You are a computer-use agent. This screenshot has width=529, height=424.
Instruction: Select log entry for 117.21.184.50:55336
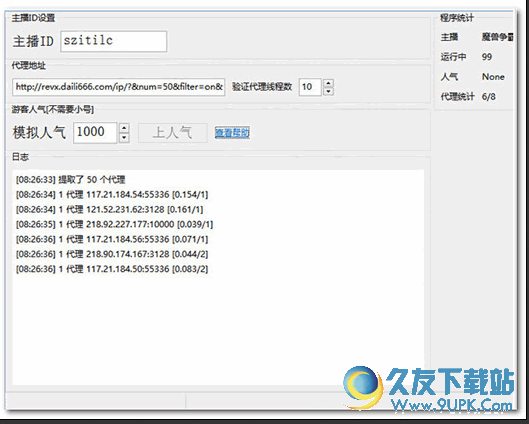click(112, 269)
